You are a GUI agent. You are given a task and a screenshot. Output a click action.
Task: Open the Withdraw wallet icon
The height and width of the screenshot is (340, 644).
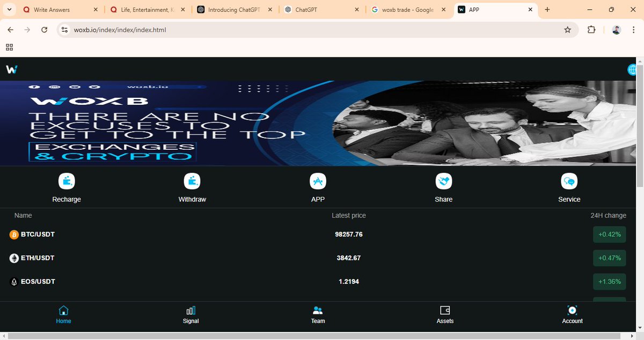click(192, 181)
